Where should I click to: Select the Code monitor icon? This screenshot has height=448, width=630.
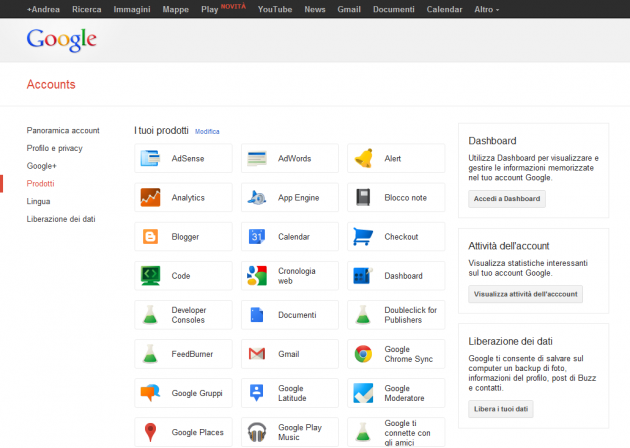pos(150,276)
